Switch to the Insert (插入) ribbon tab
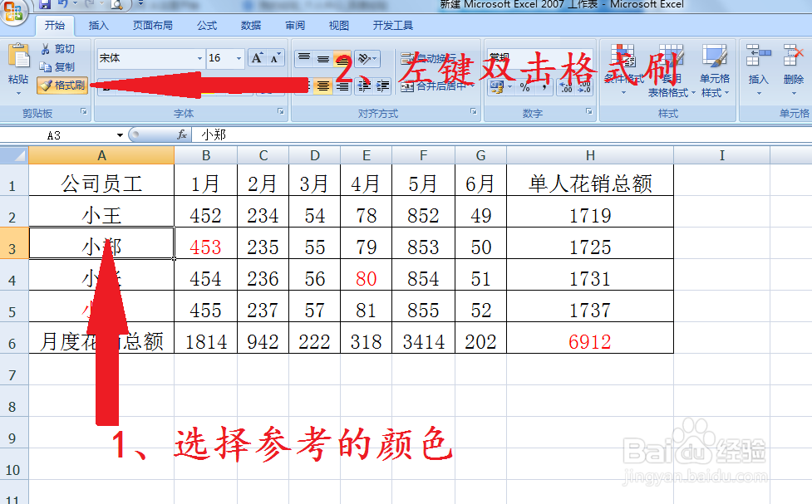The width and height of the screenshot is (812, 504). (x=98, y=25)
